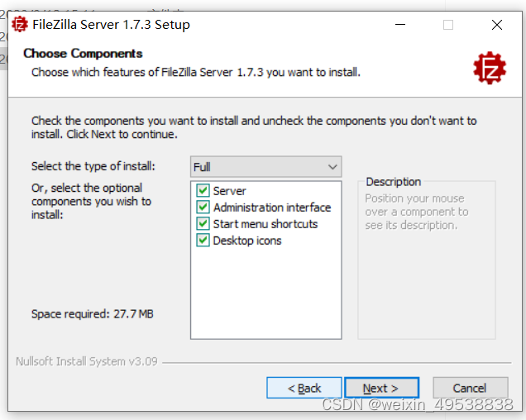Cancel the FileZilla Server setup
Screen dimensions: 526x420
(x=471, y=388)
